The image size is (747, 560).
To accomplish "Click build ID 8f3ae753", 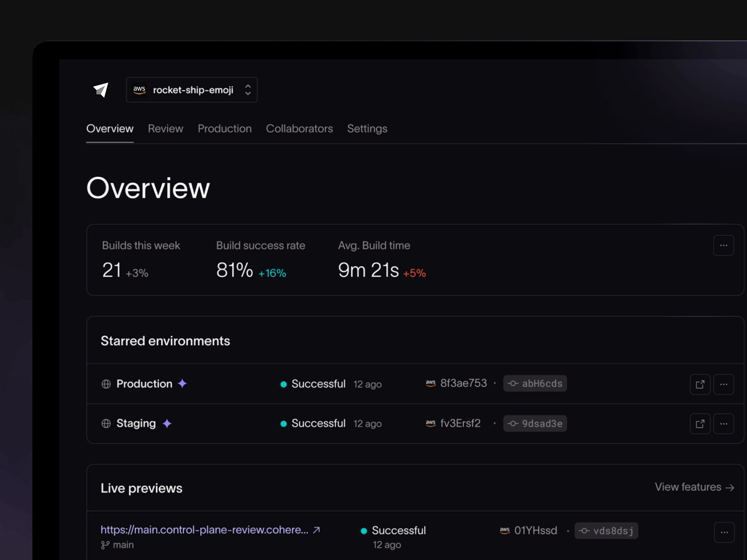I will coord(463,383).
